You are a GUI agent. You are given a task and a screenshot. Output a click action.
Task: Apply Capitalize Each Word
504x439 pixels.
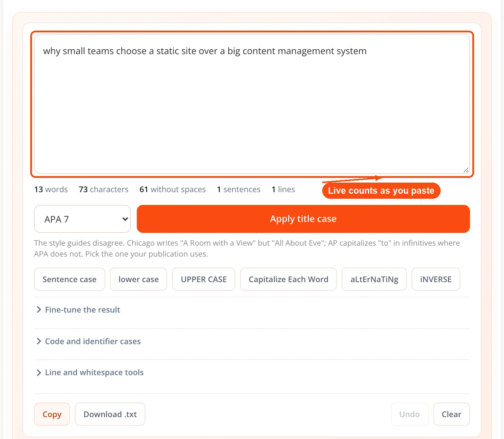(x=288, y=279)
